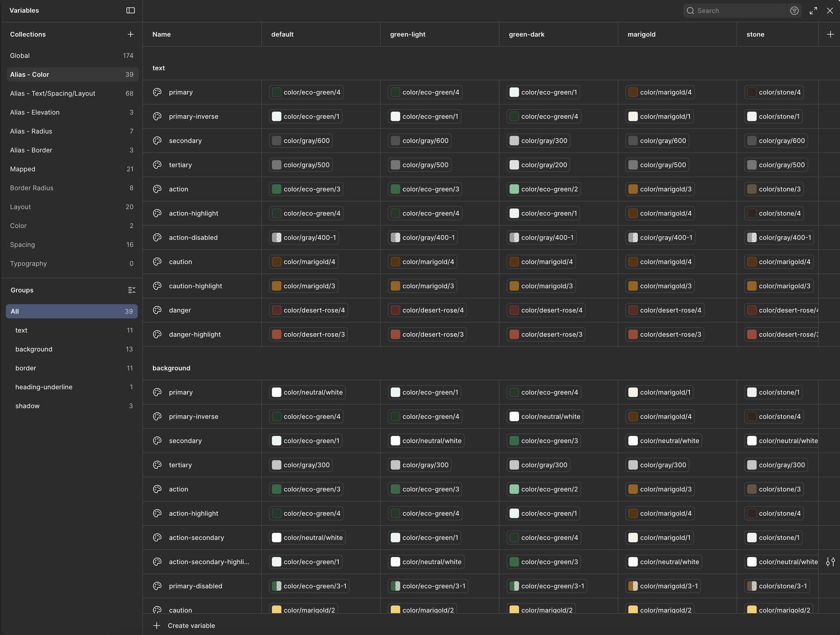This screenshot has height=635, width=840.
Task: Open the Layout collection
Action: (72, 207)
